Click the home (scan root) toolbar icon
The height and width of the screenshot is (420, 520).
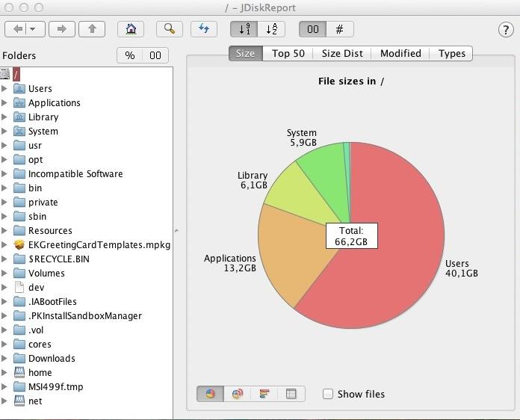pos(131,29)
